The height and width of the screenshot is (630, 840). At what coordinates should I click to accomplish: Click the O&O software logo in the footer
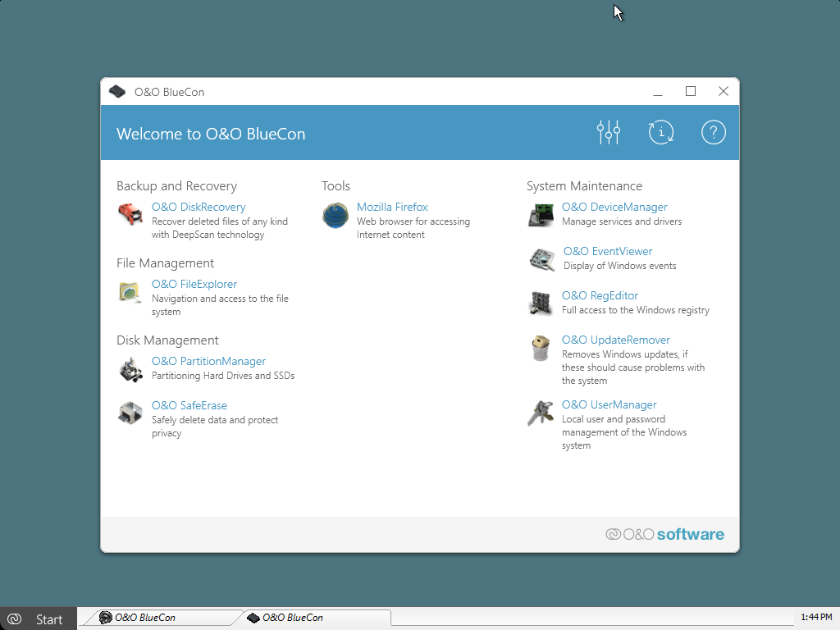click(x=664, y=534)
